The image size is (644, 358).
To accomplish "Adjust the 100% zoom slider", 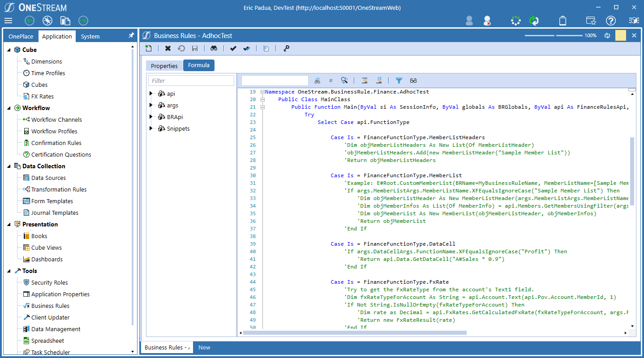I will pos(554,35).
